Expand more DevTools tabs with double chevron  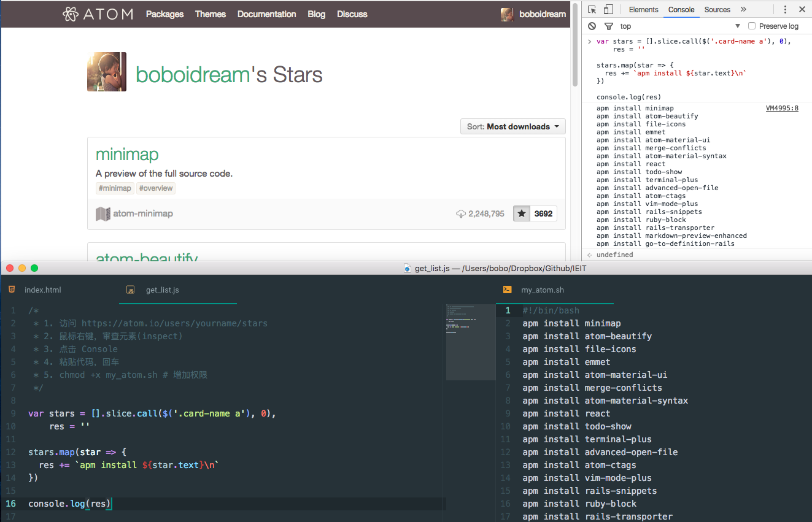[x=743, y=10]
